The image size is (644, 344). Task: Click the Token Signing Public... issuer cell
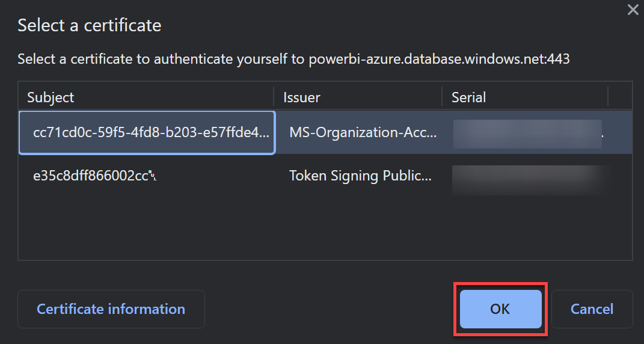[360, 176]
